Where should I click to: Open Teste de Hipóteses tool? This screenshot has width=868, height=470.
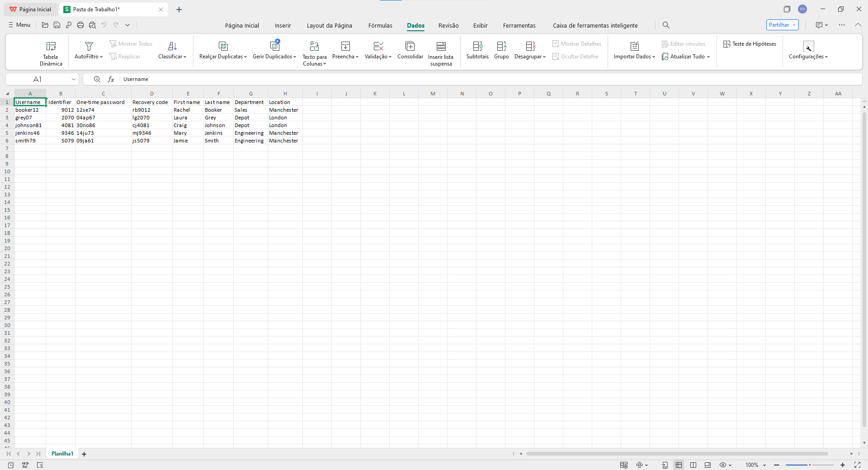point(750,44)
